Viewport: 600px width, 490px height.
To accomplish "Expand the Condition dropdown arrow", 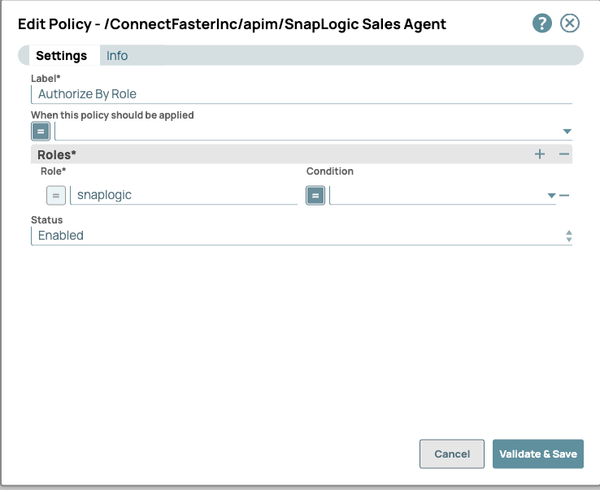I will click(550, 196).
